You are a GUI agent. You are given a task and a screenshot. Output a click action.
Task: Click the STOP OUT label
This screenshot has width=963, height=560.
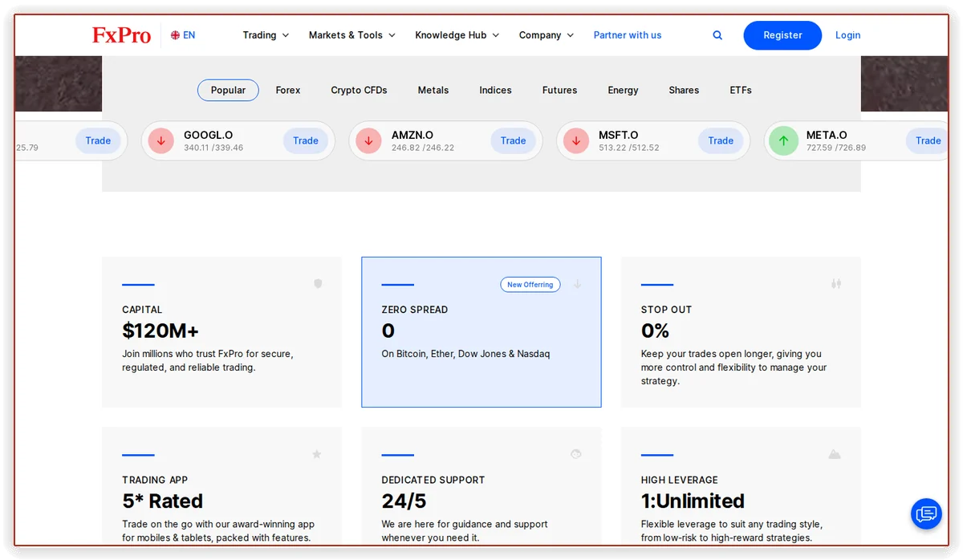tap(666, 310)
